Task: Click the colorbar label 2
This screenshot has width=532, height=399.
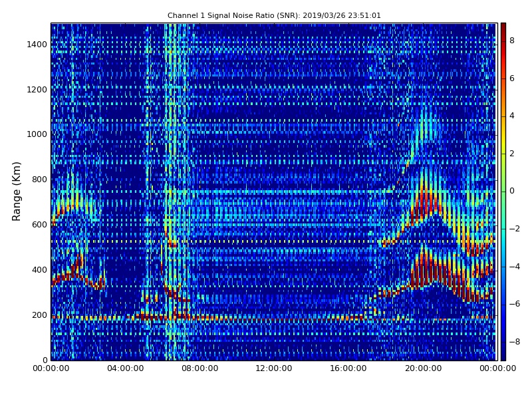Action: click(x=512, y=154)
